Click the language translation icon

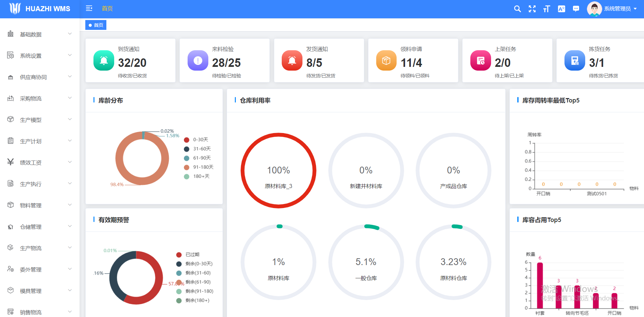[561, 9]
